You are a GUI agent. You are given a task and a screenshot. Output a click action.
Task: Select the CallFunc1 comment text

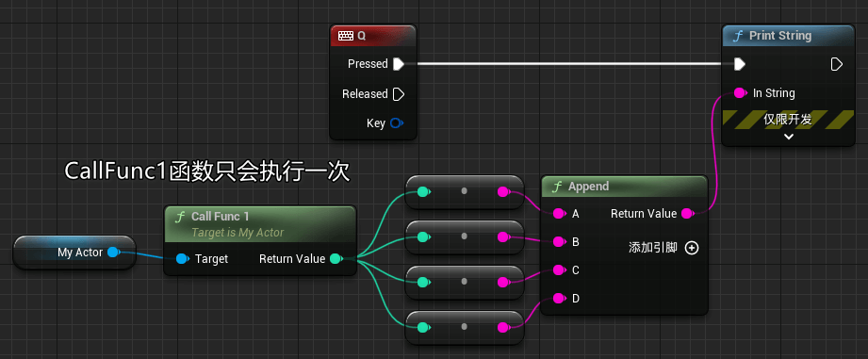[x=207, y=171]
